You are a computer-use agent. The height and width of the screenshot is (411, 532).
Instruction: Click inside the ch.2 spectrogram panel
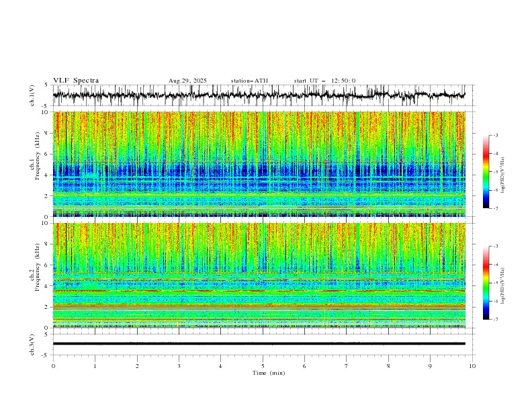click(x=259, y=275)
